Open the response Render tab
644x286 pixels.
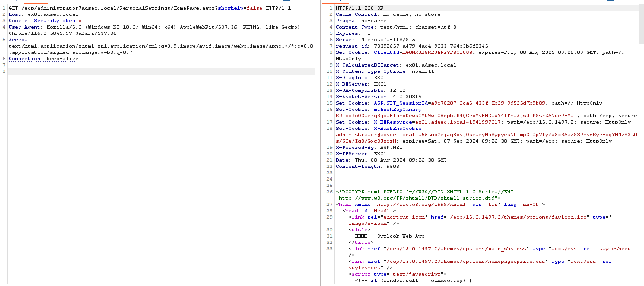coord(410,1)
